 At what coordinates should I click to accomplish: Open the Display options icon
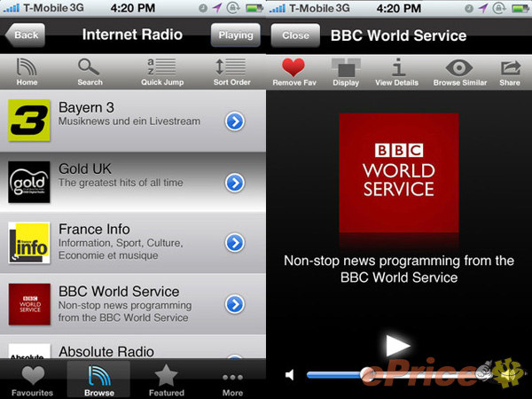tap(346, 72)
